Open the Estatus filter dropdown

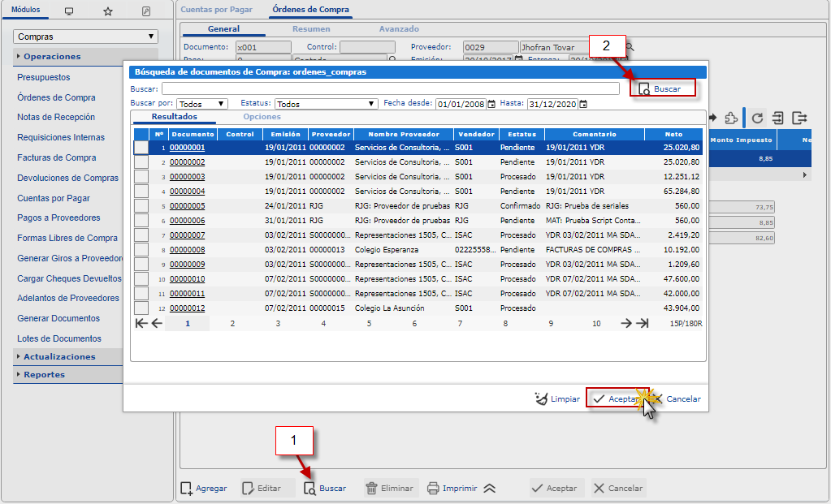click(x=327, y=104)
